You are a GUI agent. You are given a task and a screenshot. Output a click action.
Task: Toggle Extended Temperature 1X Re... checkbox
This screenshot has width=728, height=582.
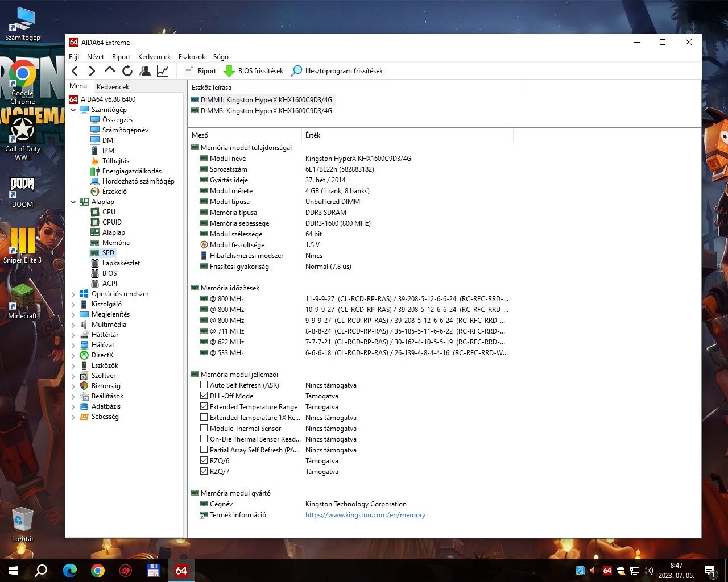tap(204, 417)
